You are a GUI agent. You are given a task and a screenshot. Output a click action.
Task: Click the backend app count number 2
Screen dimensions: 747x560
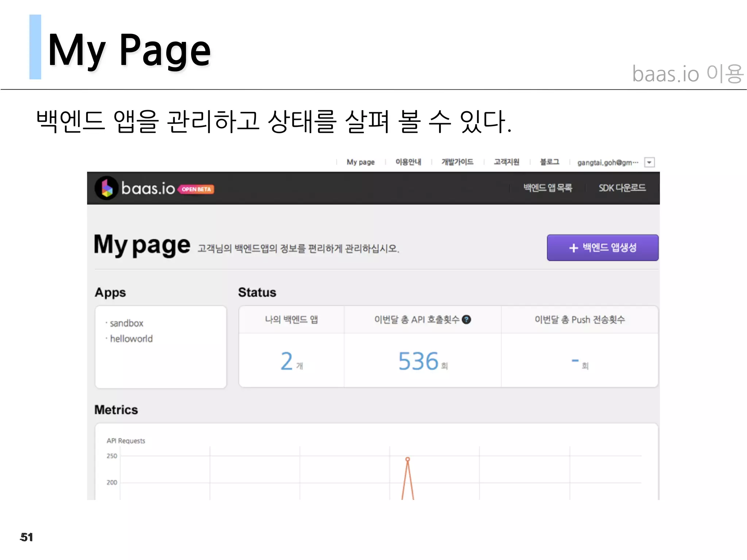click(287, 361)
